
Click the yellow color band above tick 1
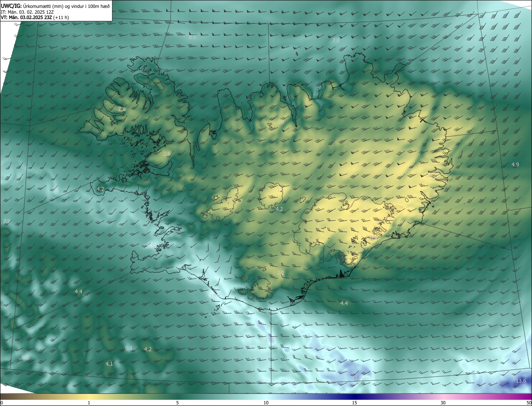coord(89,397)
